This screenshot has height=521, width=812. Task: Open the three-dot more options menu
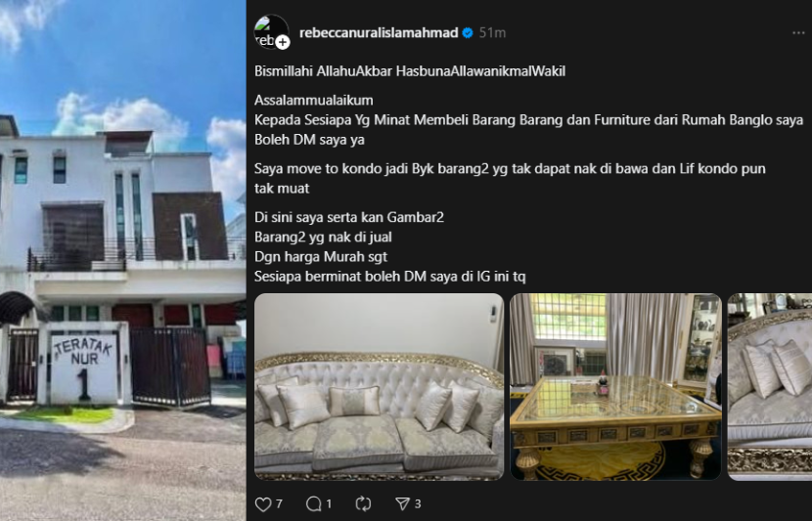[798, 33]
